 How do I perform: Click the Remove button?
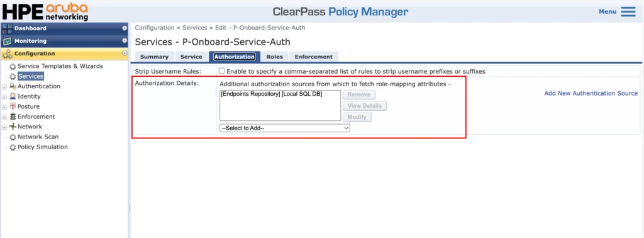359,94
